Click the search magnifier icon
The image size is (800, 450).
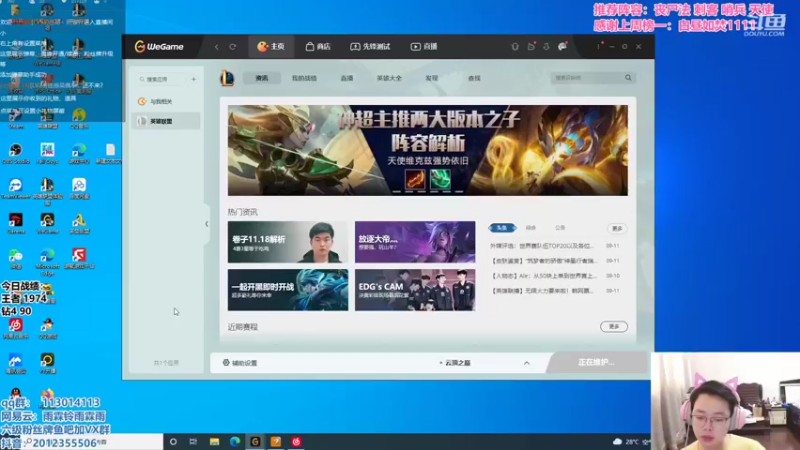628,78
